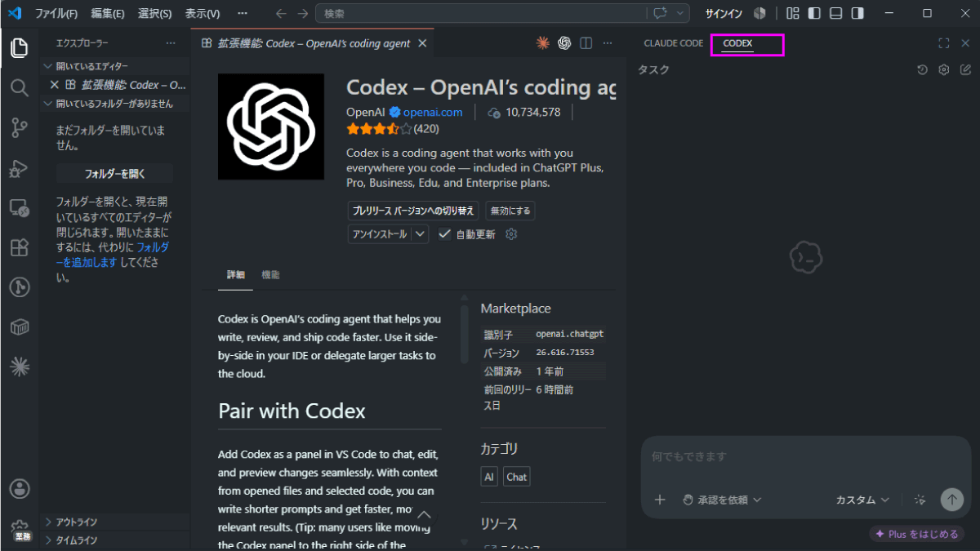The image size is (980, 551).
Task: Expand the アンインストール dropdown arrow
Action: pos(420,234)
